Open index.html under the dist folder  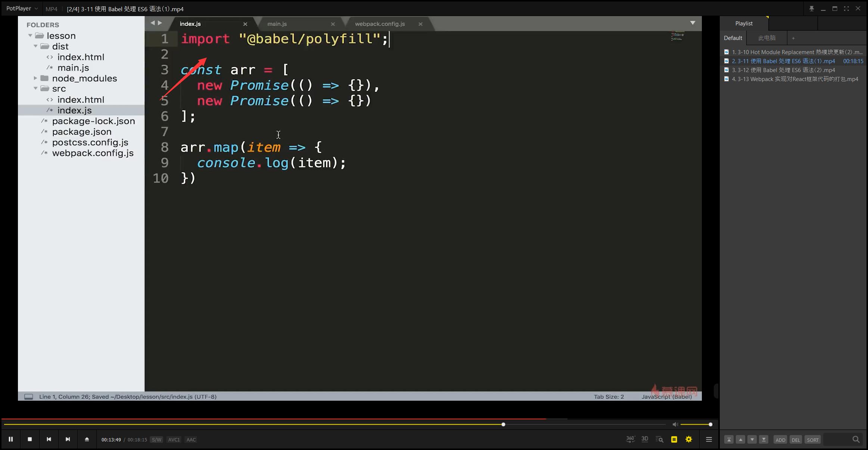[81, 57]
